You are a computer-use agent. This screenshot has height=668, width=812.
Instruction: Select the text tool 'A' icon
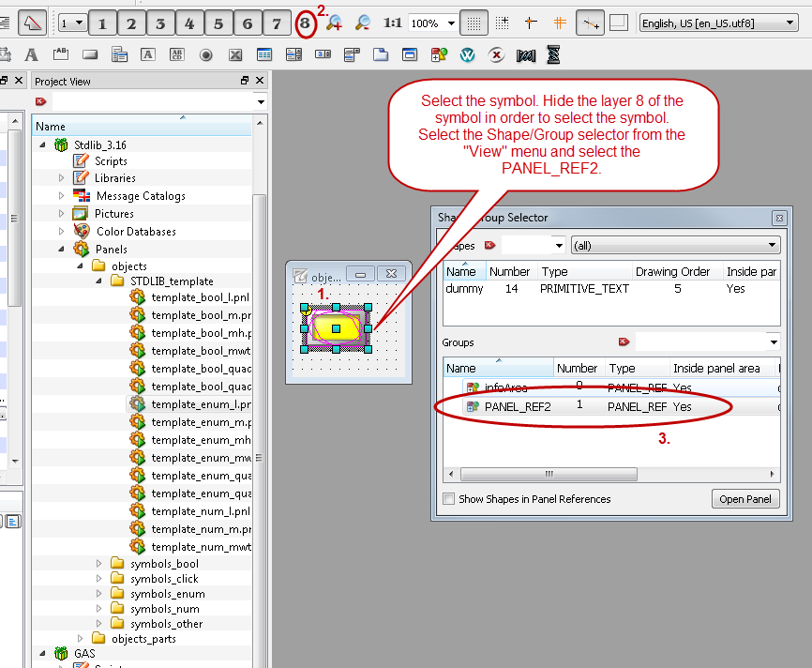31,55
